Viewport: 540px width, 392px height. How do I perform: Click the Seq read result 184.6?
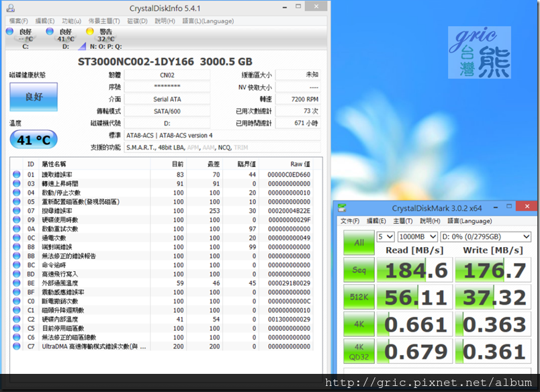414,270
